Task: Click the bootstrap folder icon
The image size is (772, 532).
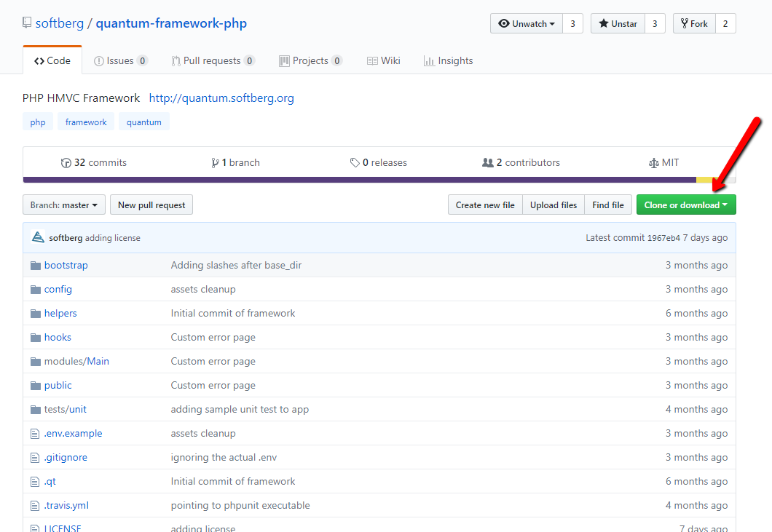Action: tap(36, 266)
